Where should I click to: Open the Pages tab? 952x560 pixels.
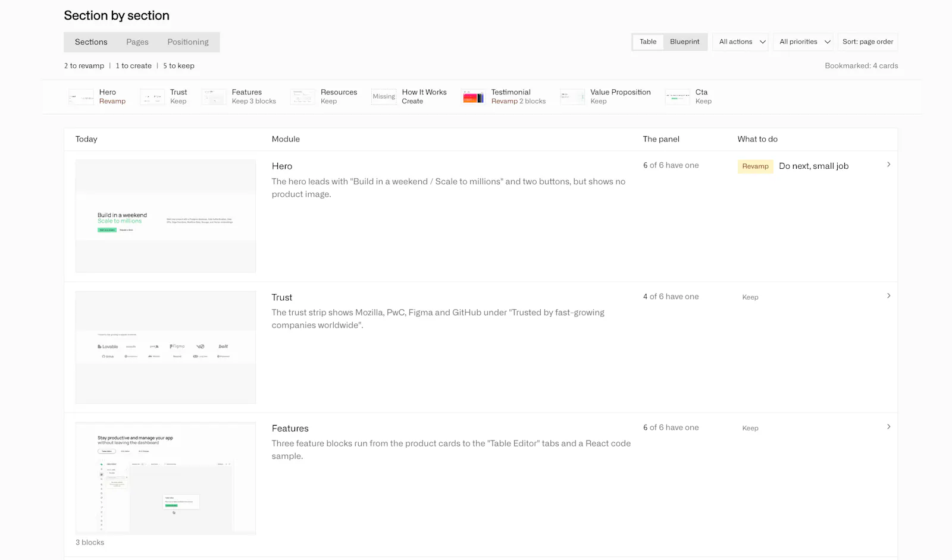[137, 42]
